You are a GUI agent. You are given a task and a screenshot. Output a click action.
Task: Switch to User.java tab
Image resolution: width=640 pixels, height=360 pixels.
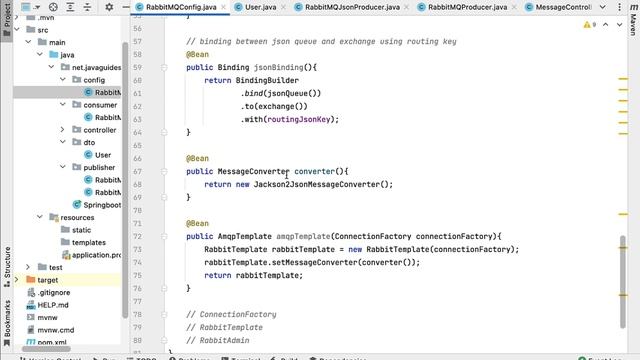(x=260, y=7)
